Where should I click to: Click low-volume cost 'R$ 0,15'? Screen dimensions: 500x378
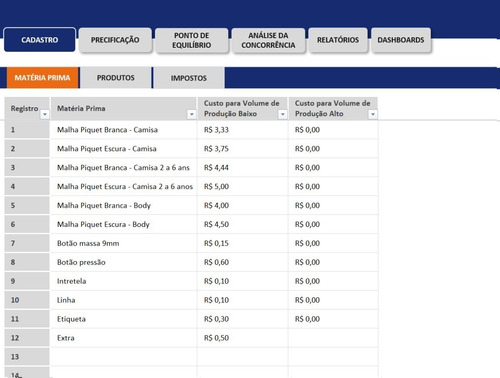click(243, 243)
